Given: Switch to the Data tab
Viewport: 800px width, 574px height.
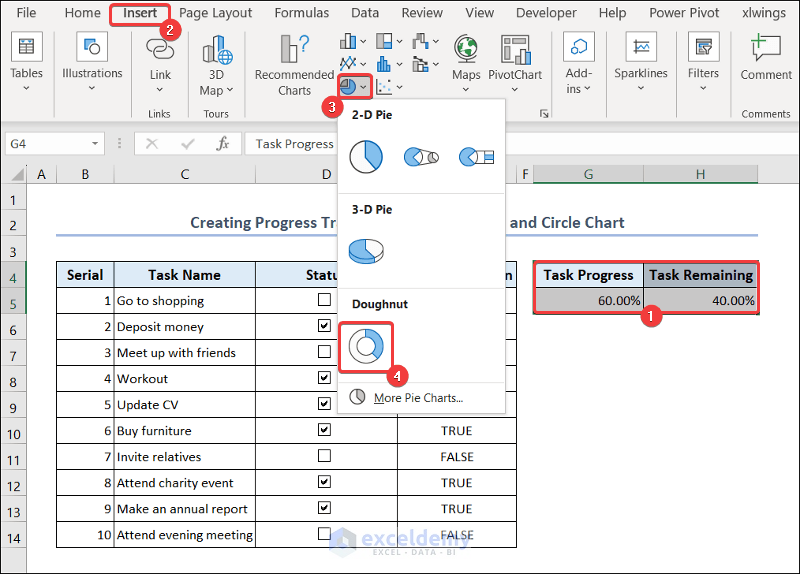Looking at the screenshot, I should click(365, 13).
